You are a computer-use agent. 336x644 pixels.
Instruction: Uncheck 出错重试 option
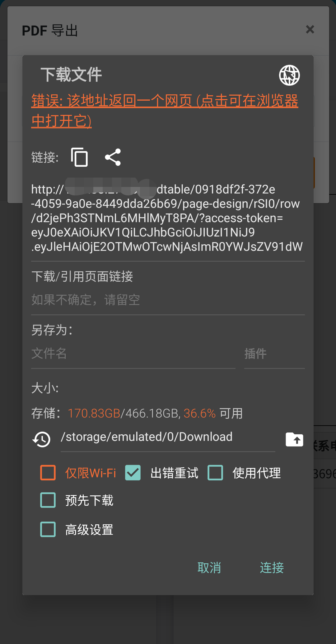click(x=133, y=473)
